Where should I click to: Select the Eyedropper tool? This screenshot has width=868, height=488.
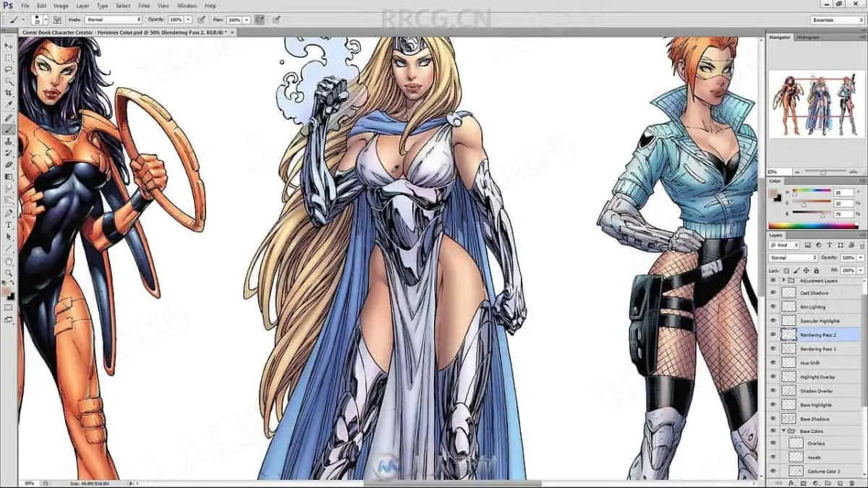[9, 105]
